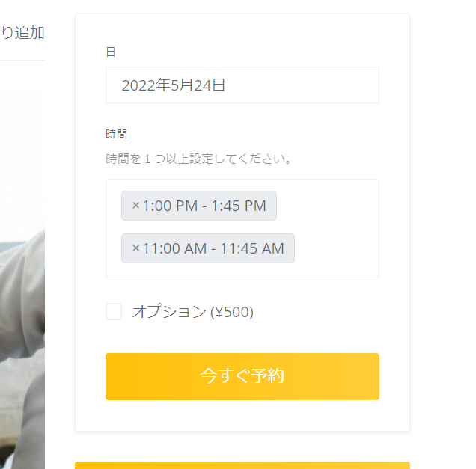Open the り追加 tab on the left
The image size is (476, 469).
tap(22, 33)
